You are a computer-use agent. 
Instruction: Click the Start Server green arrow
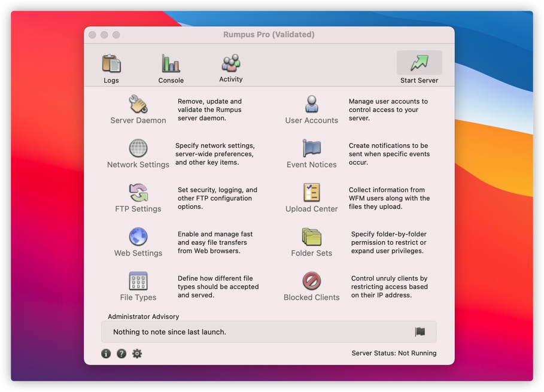(419, 63)
